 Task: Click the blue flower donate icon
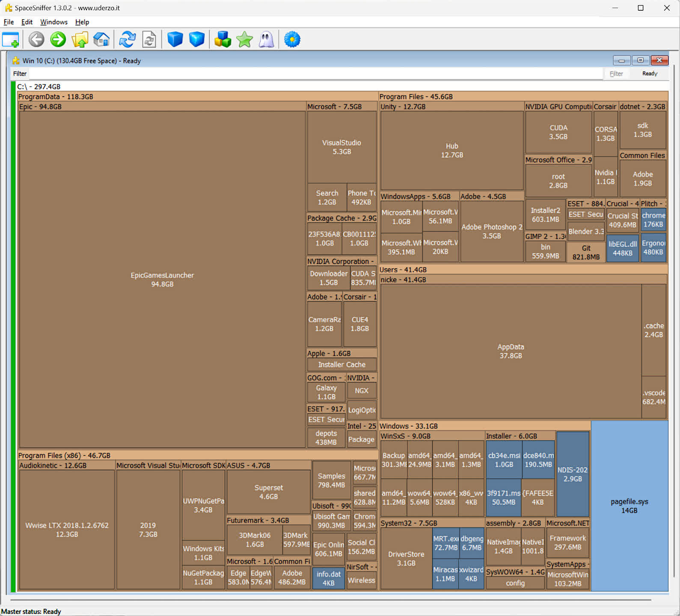(x=292, y=40)
